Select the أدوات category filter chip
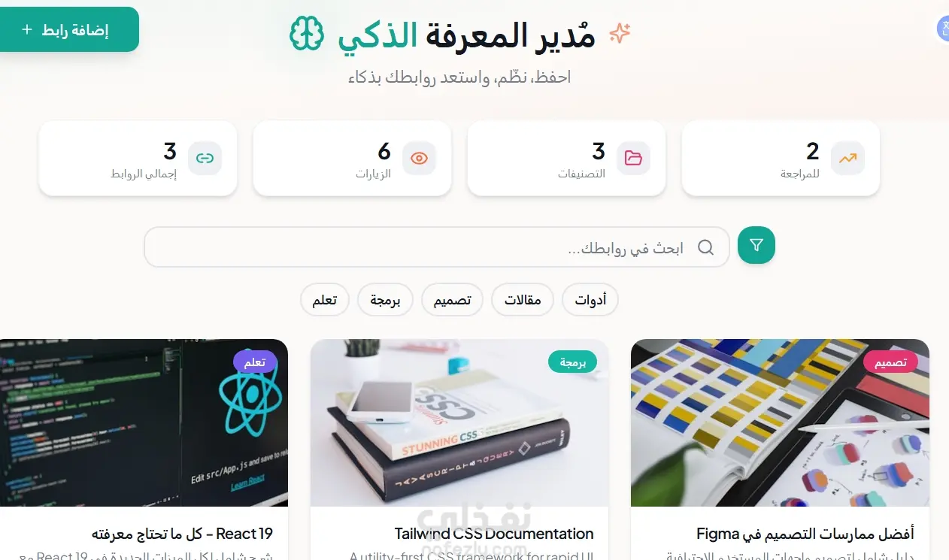Screen dimensions: 949x560 [x=590, y=300]
